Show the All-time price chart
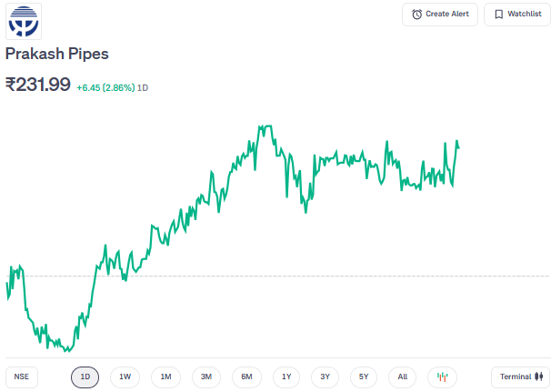The image size is (551, 392). pyautogui.click(x=403, y=377)
